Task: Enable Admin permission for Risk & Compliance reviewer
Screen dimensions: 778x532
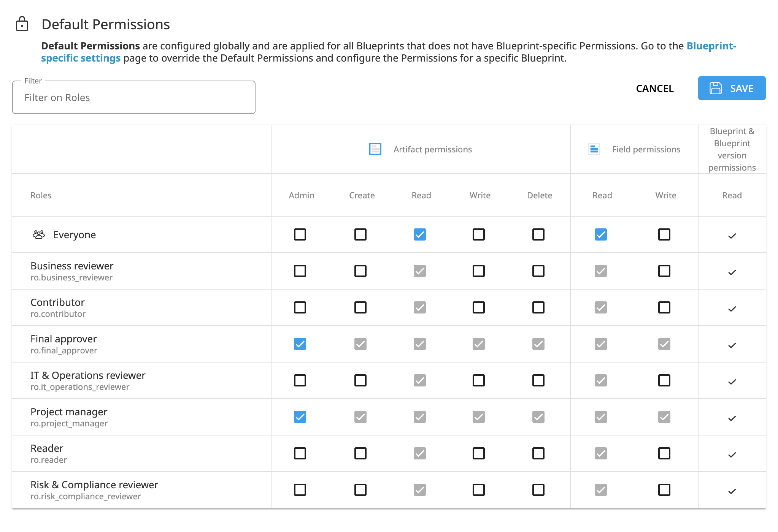Action: (x=300, y=490)
